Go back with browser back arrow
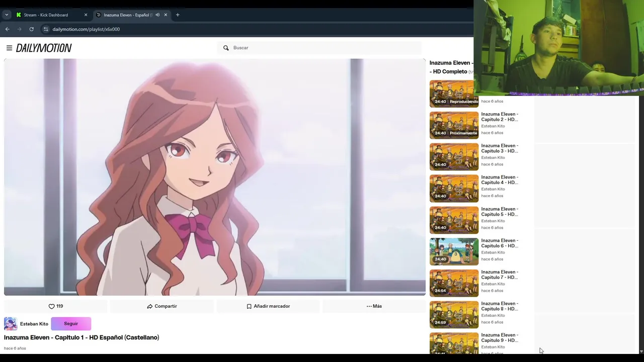The width and height of the screenshot is (644, 362). pyautogui.click(x=8, y=29)
